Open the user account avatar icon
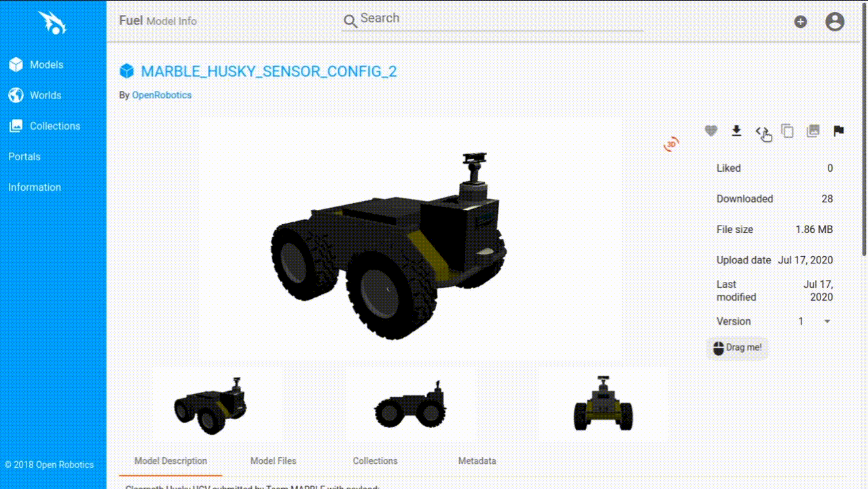868x489 pixels. 835,22
